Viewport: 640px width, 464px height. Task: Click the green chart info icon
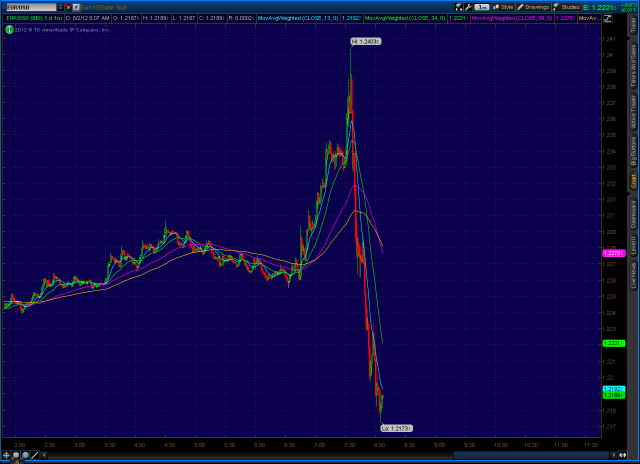tap(9, 30)
